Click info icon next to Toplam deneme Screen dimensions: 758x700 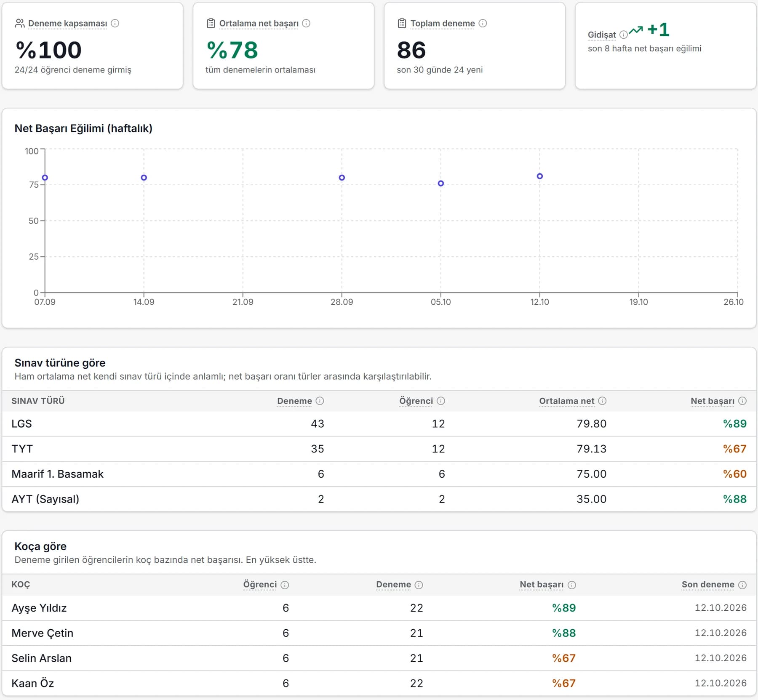483,24
